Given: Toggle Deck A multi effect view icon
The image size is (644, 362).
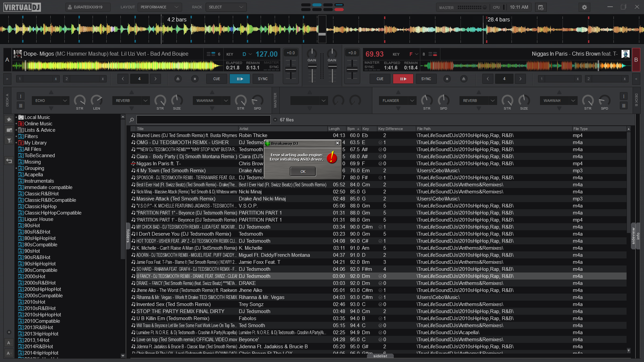Looking at the screenshot, I should (x=20, y=106).
